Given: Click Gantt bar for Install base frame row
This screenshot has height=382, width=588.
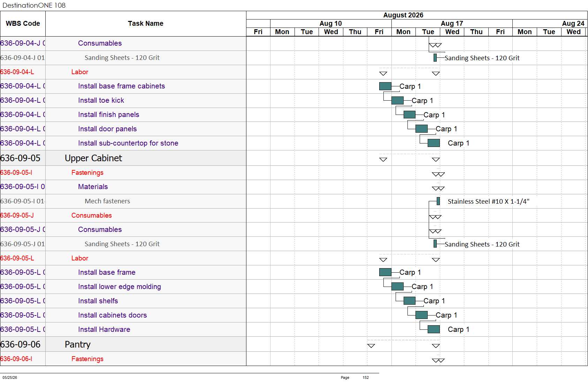Looking at the screenshot, I should pos(385,272).
